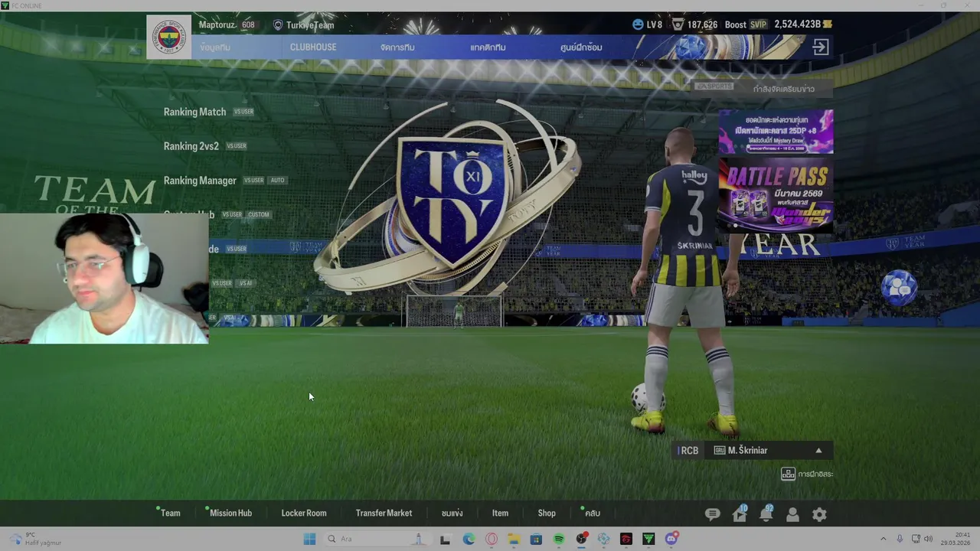980x551 pixels.
Task: Click the TurkiyeTeam guild shield icon
Action: coord(278,25)
